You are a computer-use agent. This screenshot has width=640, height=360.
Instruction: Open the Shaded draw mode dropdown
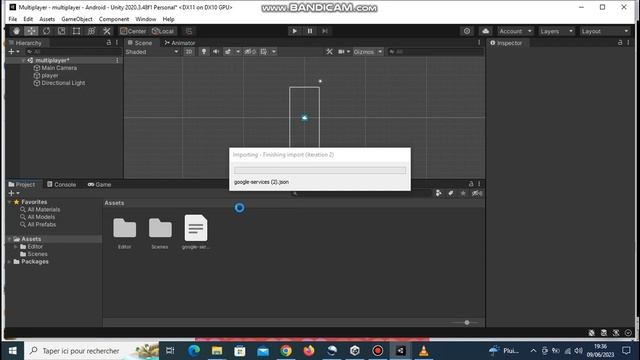152,52
